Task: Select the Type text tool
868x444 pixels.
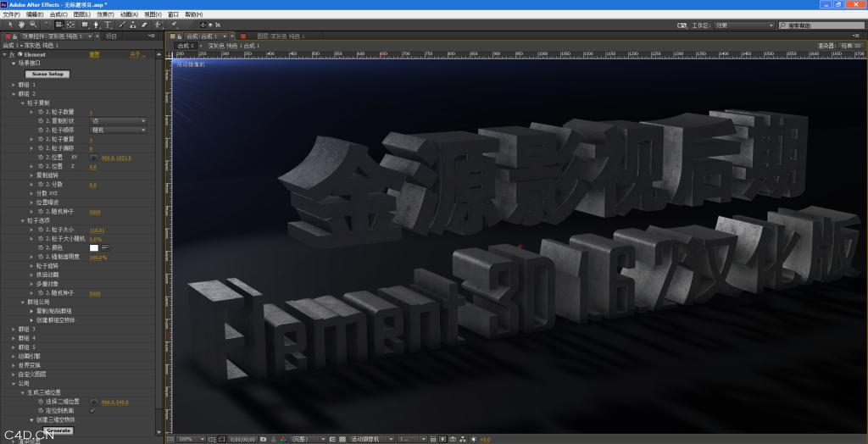Action: tap(108, 25)
